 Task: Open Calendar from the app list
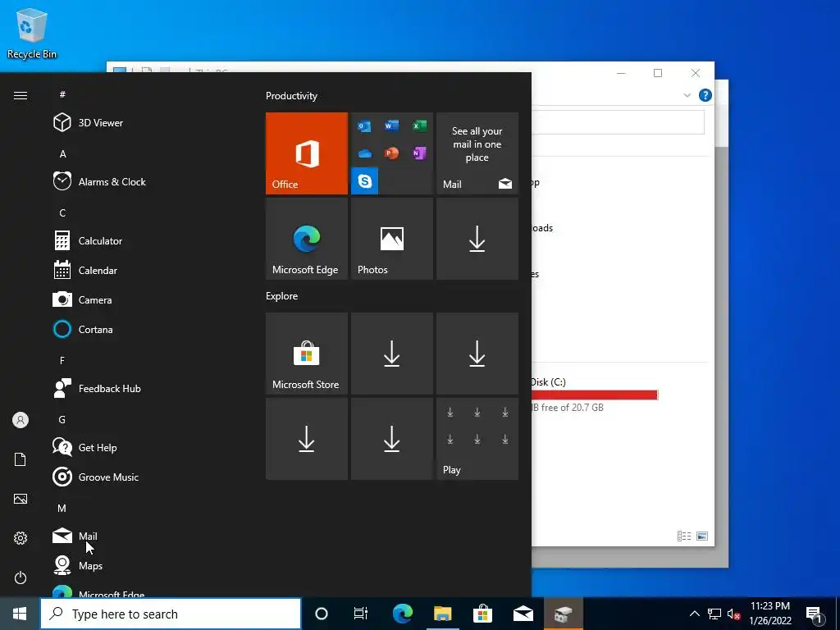click(85, 271)
